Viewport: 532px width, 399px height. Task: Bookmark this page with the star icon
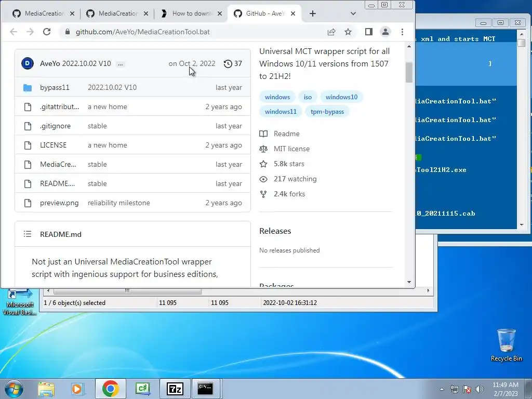point(348,32)
